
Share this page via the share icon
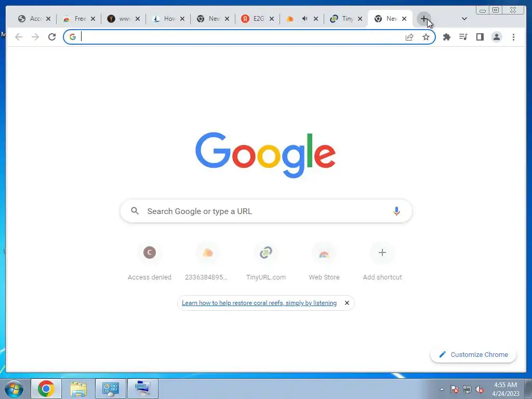[x=409, y=37]
